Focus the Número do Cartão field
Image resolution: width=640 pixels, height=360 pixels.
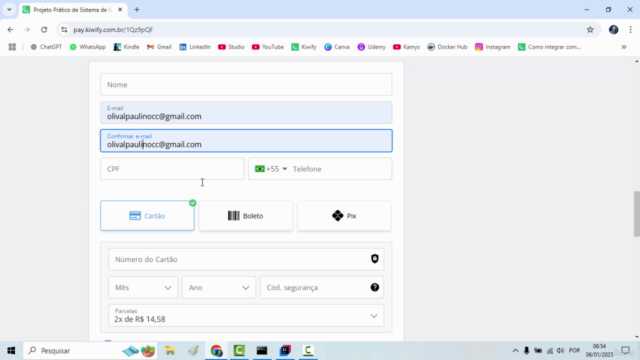tap(246, 259)
